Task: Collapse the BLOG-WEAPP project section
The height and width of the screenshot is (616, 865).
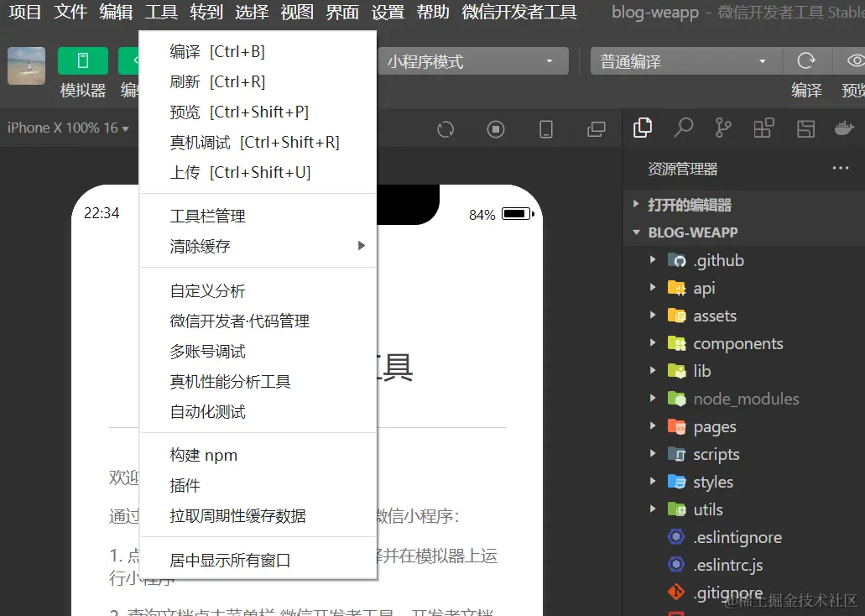Action: [x=744, y=232]
